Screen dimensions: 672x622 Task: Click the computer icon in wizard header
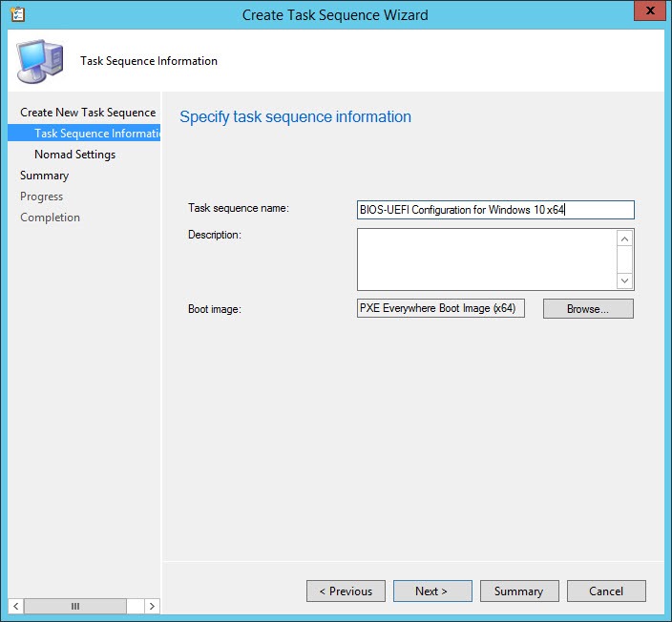click(x=40, y=61)
